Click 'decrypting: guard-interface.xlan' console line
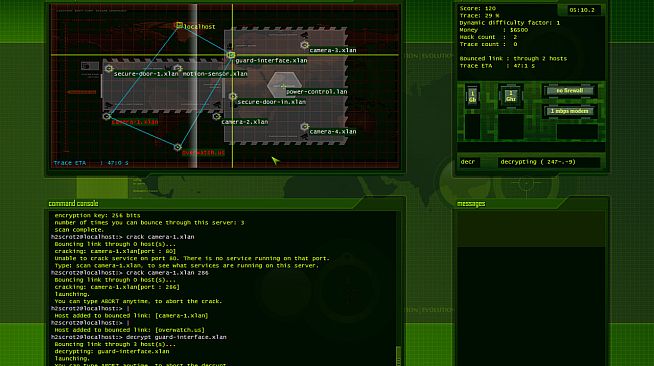 coord(112,351)
